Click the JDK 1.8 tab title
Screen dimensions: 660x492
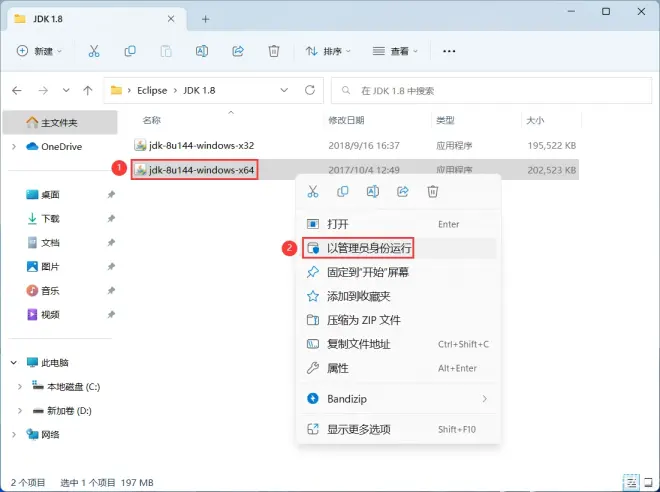pyautogui.click(x=48, y=19)
